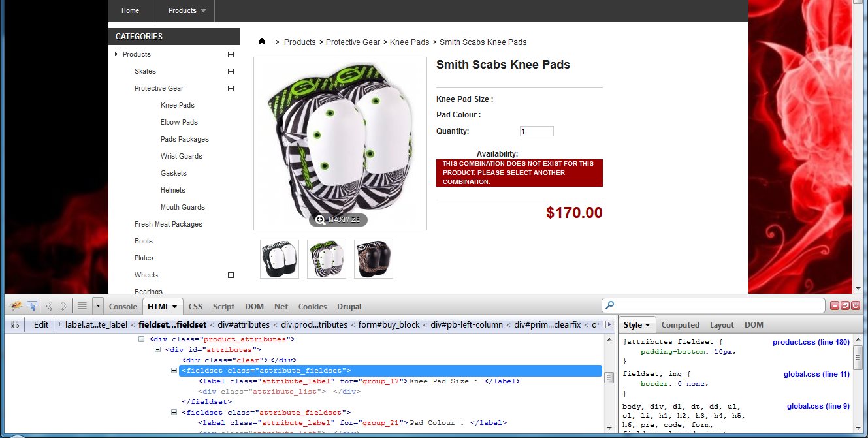The height and width of the screenshot is (438, 868).
Task: Click global.css (line 9) source link
Action: pos(818,406)
